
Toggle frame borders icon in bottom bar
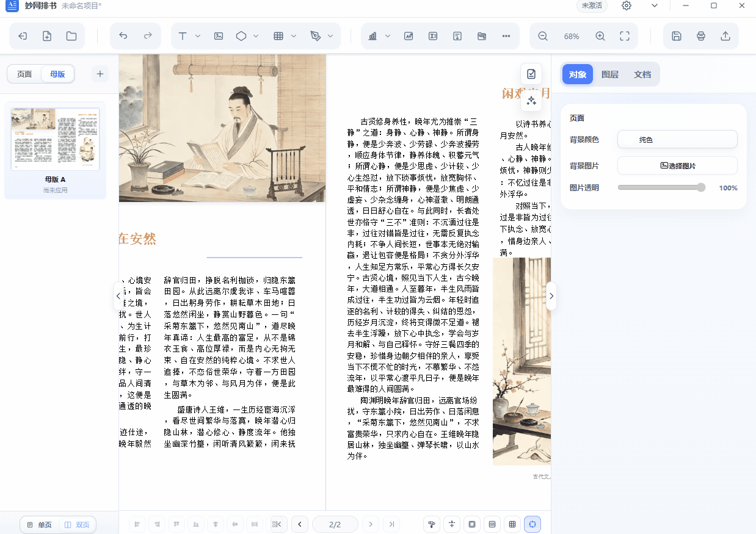click(x=472, y=524)
